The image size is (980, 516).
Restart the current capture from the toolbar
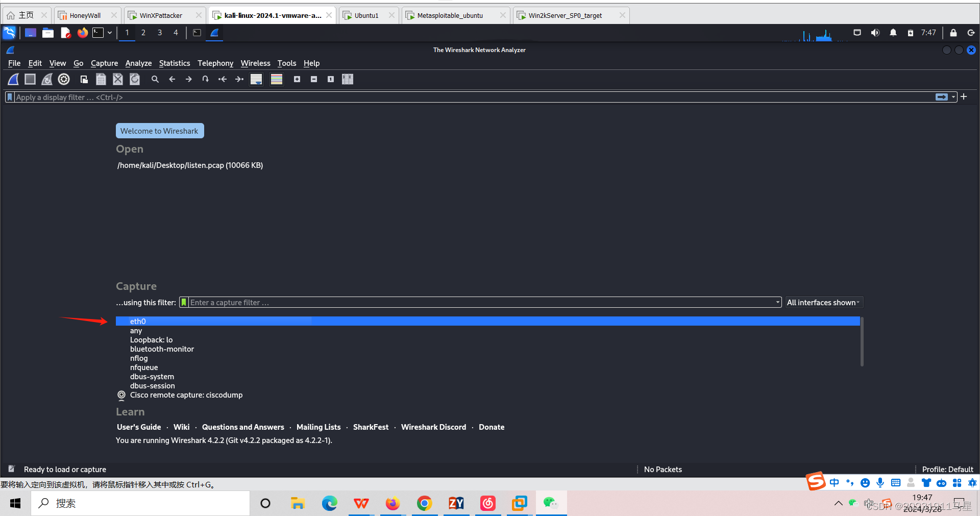point(47,79)
